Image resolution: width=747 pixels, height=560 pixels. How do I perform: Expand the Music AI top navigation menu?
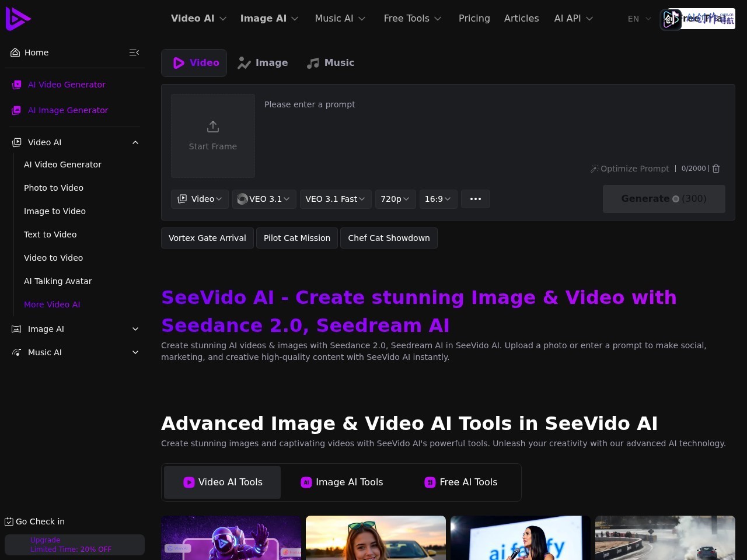click(340, 19)
